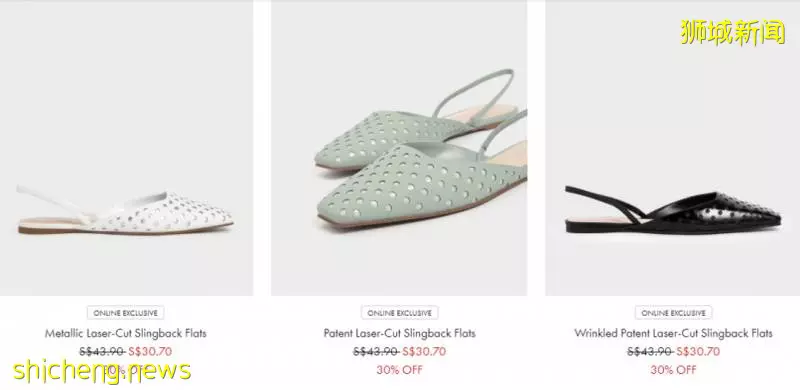
Task: Click Online Exclusive badge under black flats
Action: click(673, 313)
